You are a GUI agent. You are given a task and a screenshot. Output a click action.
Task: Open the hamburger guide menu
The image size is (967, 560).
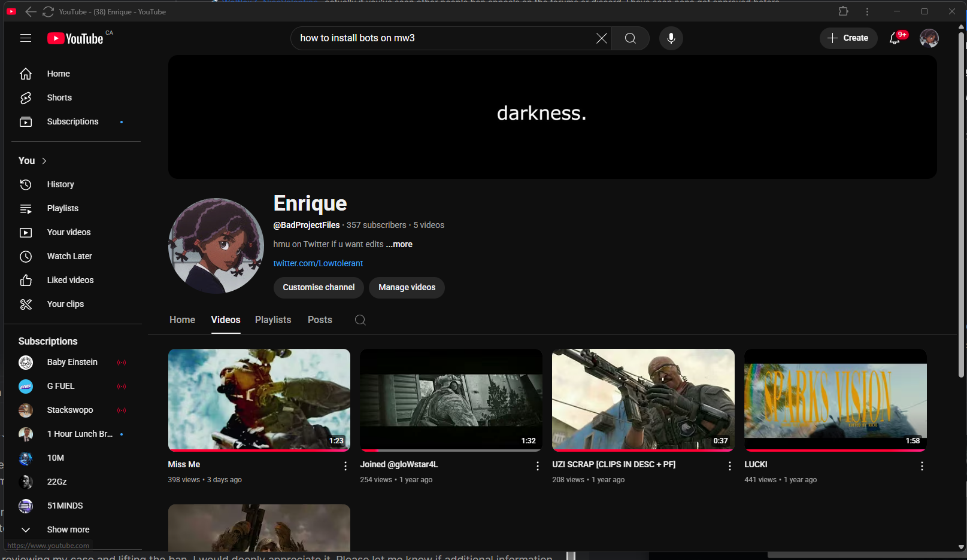click(26, 38)
